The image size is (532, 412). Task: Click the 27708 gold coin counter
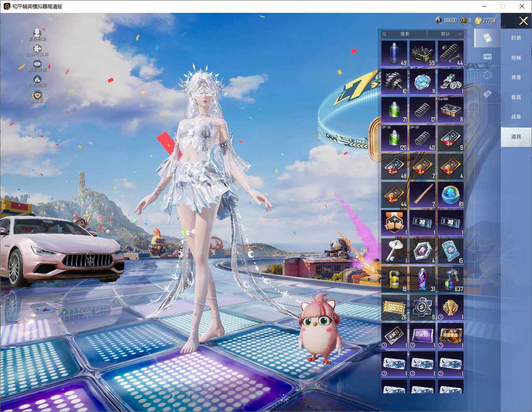pyautogui.click(x=485, y=20)
